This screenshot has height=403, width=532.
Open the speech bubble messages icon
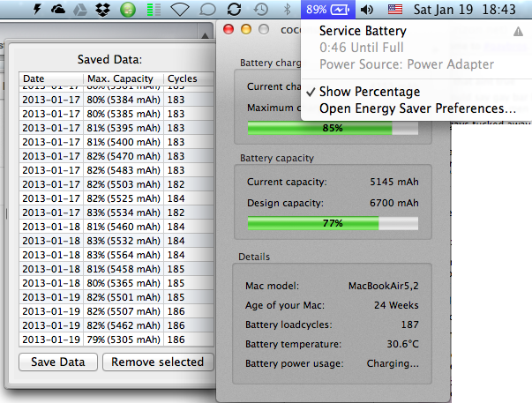(x=207, y=10)
